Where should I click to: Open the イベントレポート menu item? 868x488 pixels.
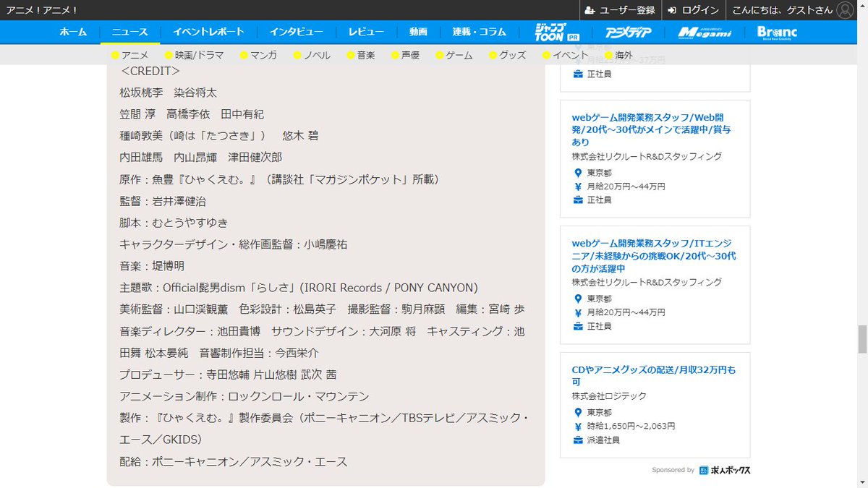(208, 32)
